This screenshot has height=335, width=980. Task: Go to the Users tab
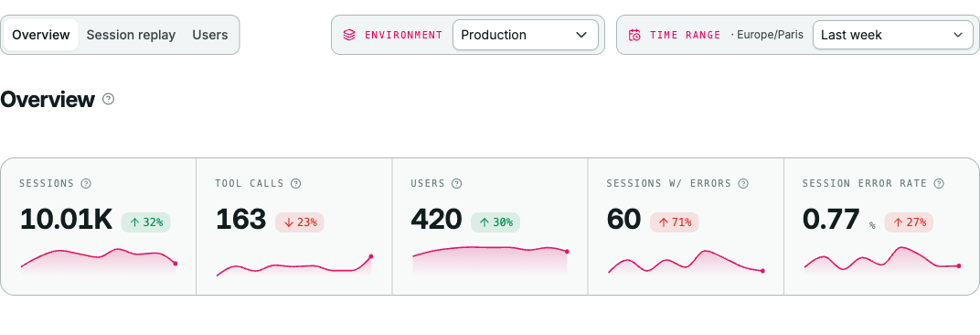click(x=210, y=35)
